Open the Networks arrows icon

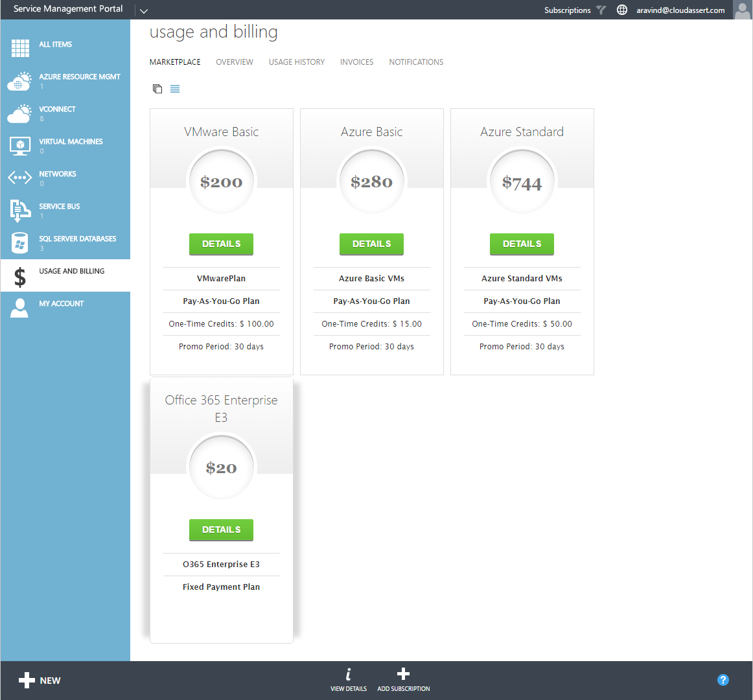click(x=19, y=178)
